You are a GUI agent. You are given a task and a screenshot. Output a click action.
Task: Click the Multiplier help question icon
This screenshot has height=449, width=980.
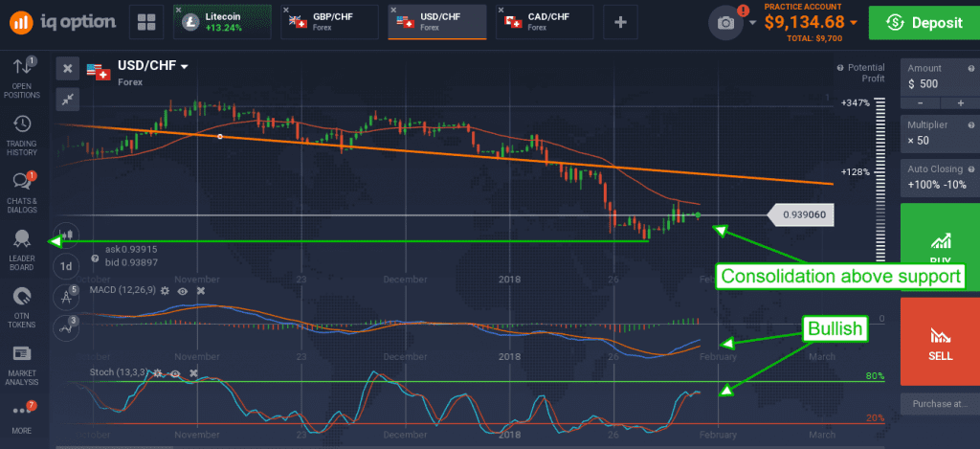[x=971, y=123]
